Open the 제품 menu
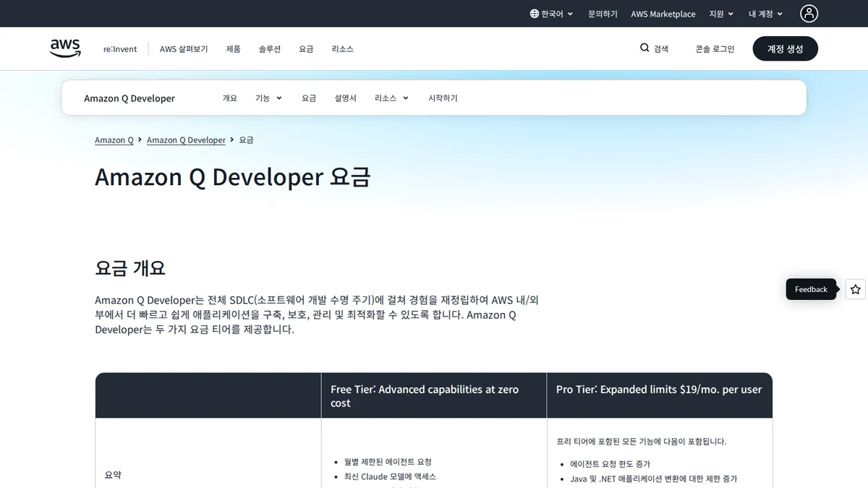This screenshot has height=488, width=868. 233,49
